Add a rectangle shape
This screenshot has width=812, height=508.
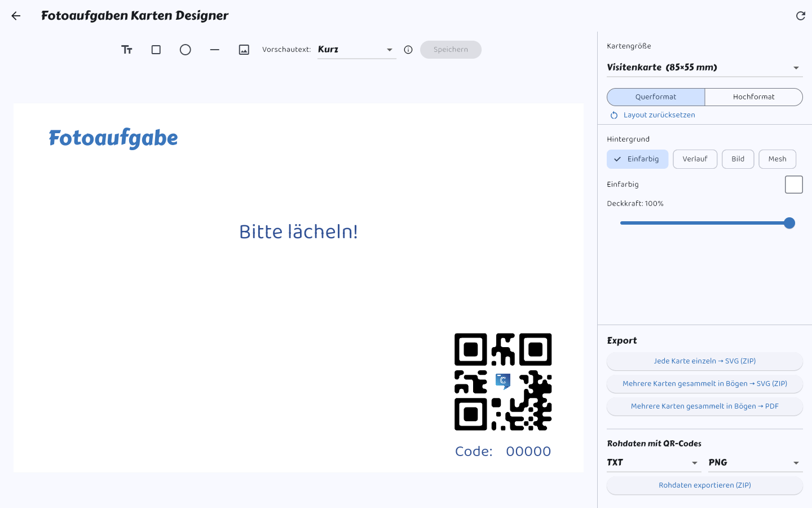pyautogui.click(x=156, y=50)
